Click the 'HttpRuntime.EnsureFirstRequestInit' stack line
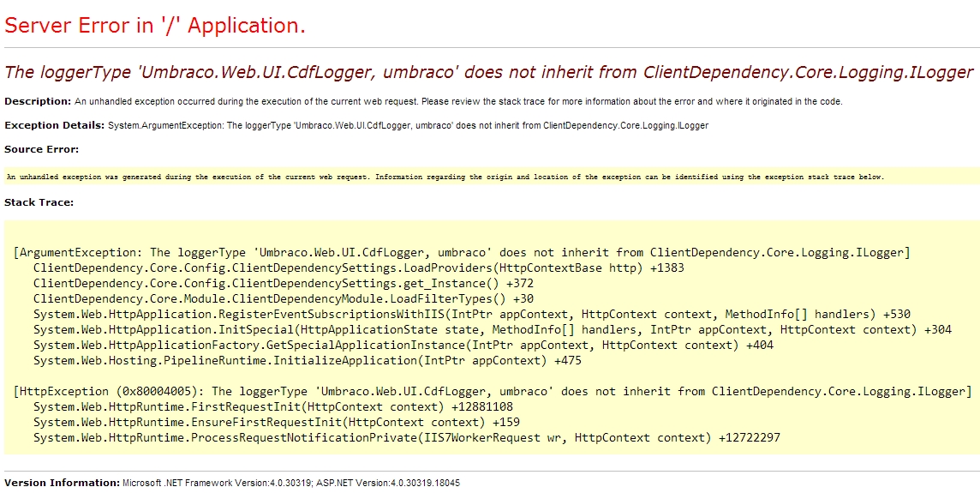Viewport: 980px width, 493px height. pos(276,423)
